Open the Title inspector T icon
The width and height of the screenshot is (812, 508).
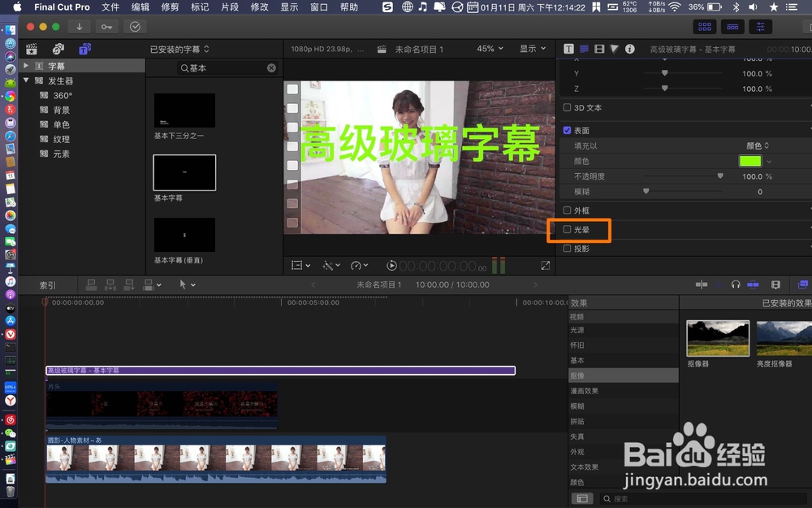pyautogui.click(x=568, y=49)
